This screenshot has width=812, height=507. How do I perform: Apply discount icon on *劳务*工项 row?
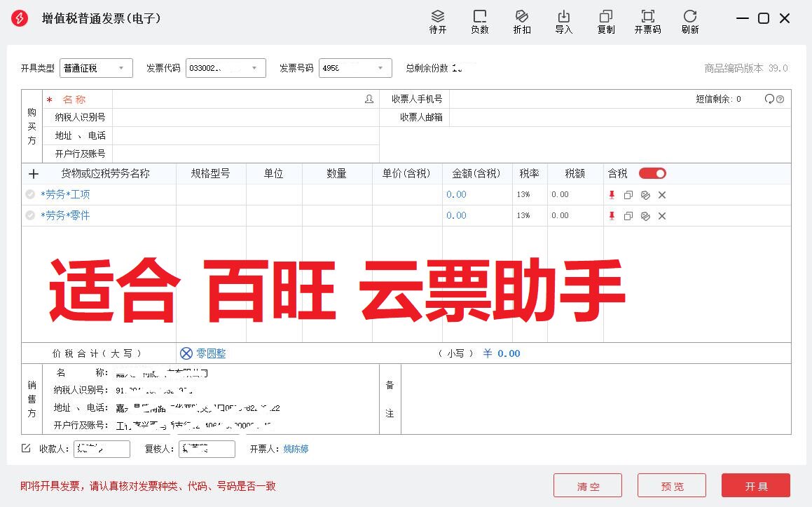click(x=645, y=195)
